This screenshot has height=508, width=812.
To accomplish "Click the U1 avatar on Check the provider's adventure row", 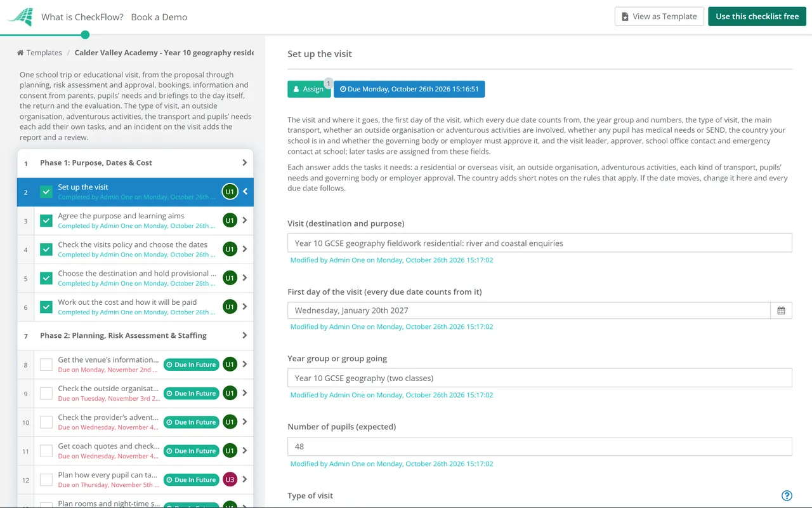I will click(230, 422).
